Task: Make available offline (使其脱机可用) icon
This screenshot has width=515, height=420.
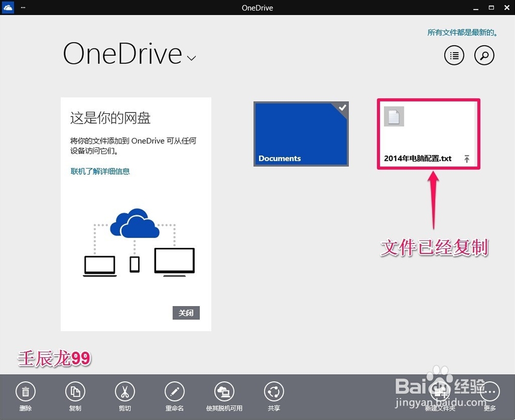Action: (x=224, y=392)
